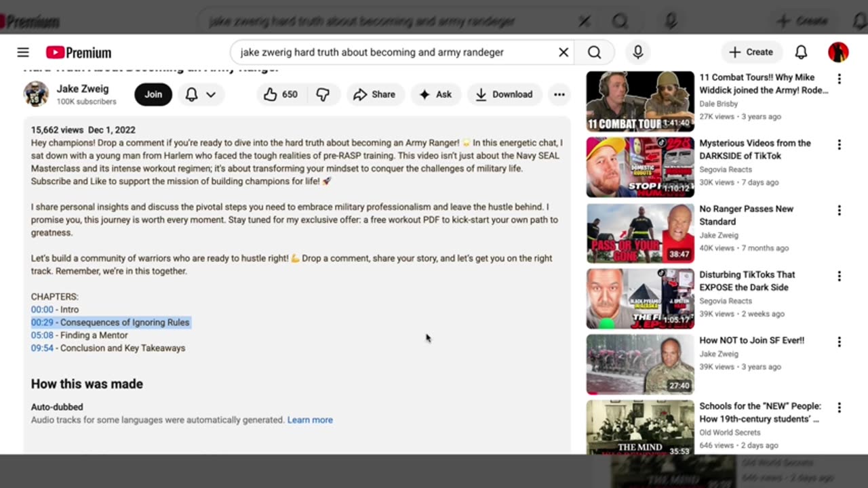
Task: Open the Create menu
Action: tap(751, 52)
